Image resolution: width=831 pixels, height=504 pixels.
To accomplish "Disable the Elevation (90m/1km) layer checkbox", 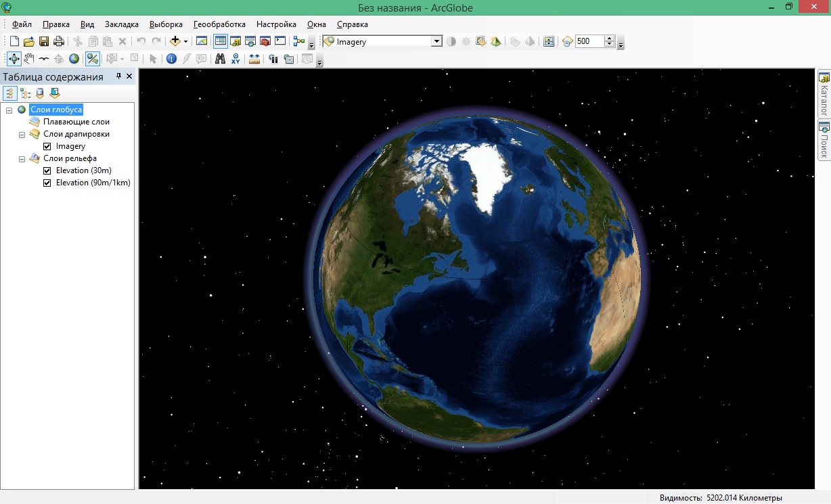I will tap(47, 183).
